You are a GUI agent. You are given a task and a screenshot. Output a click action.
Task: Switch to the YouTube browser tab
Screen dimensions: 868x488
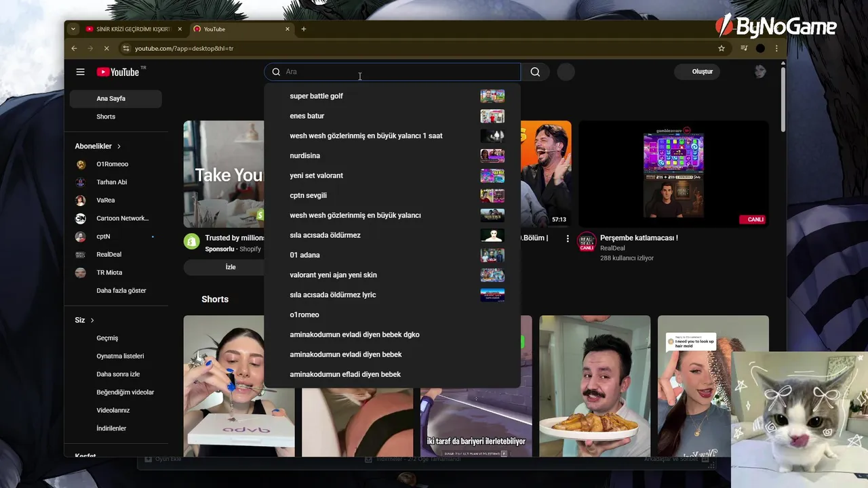(x=241, y=29)
